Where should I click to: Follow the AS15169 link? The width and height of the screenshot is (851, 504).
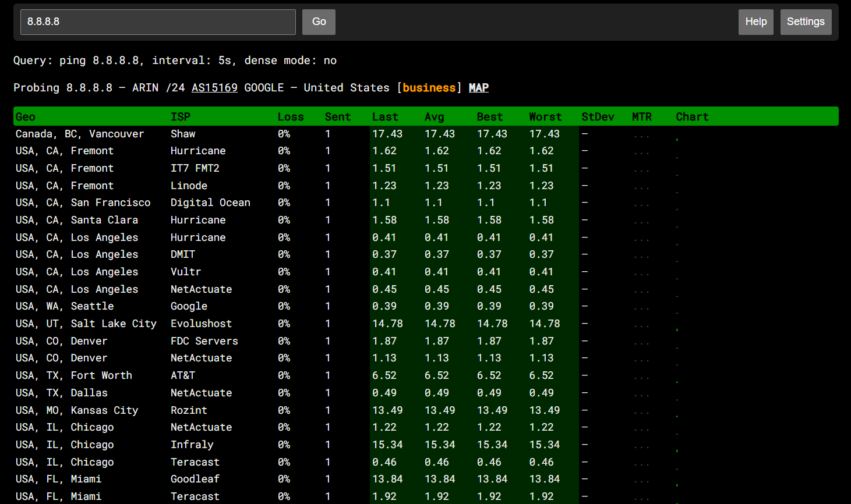tap(214, 88)
